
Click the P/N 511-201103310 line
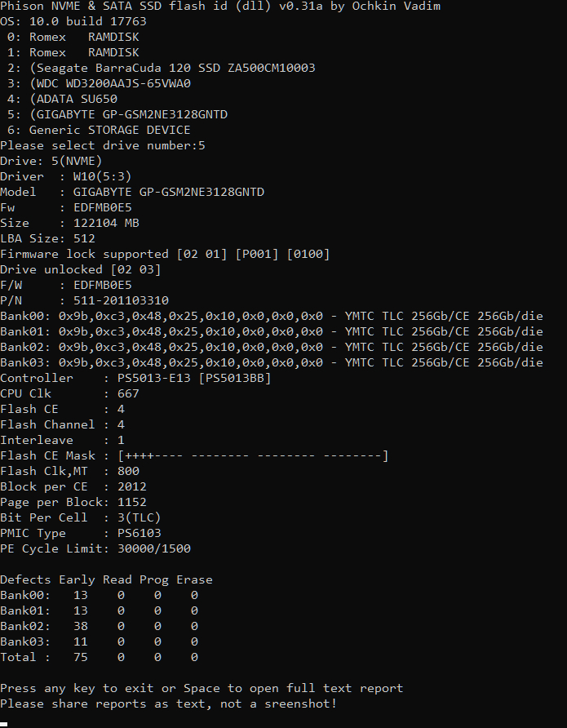click(x=84, y=300)
